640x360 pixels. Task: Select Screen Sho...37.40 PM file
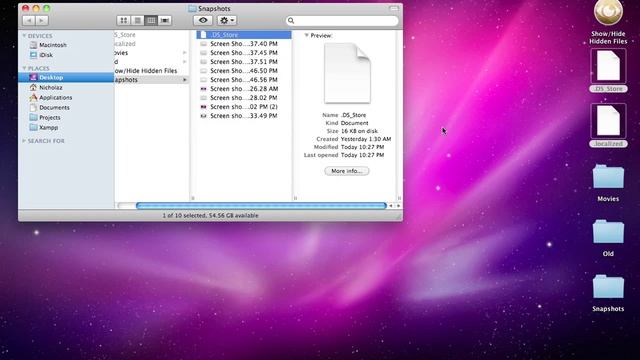click(x=244, y=44)
